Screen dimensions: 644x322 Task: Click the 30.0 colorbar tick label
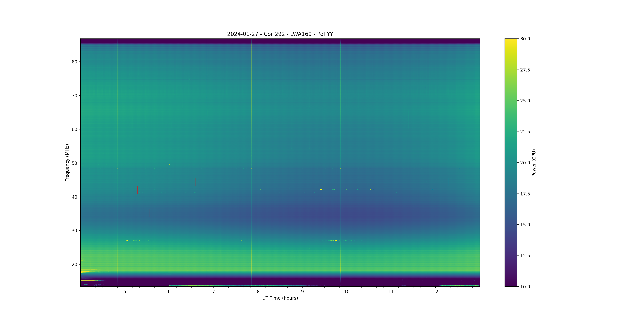[x=525, y=39]
